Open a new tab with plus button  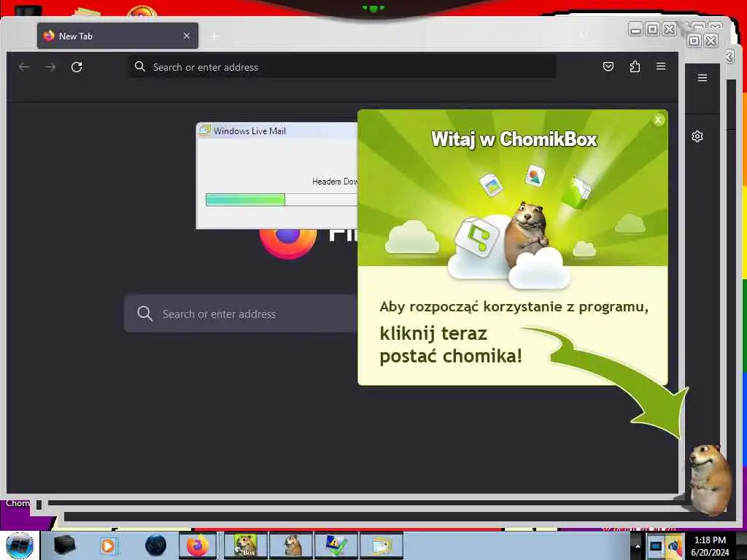tap(215, 36)
